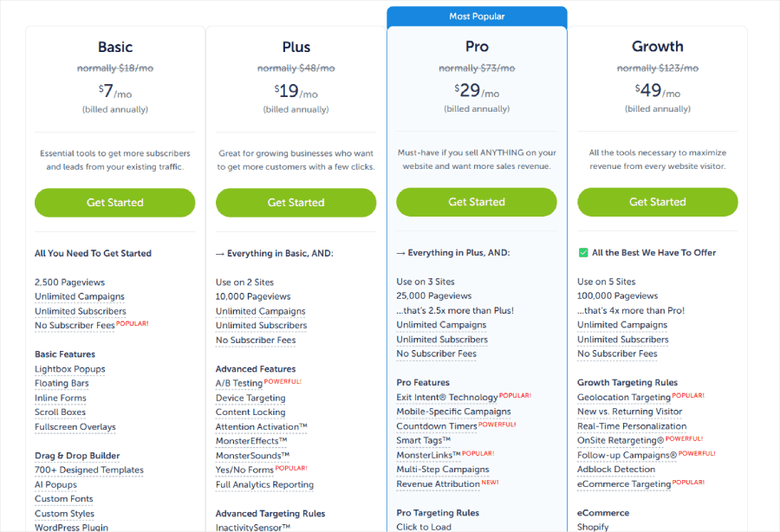Click Get Started for the Plus plan
Viewport: 780px width, 532px height.
tap(296, 202)
